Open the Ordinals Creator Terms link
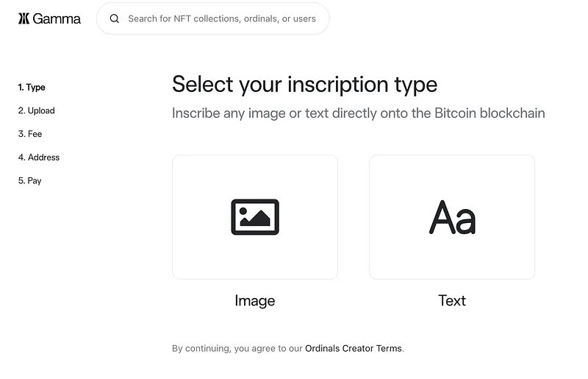 [x=354, y=348]
